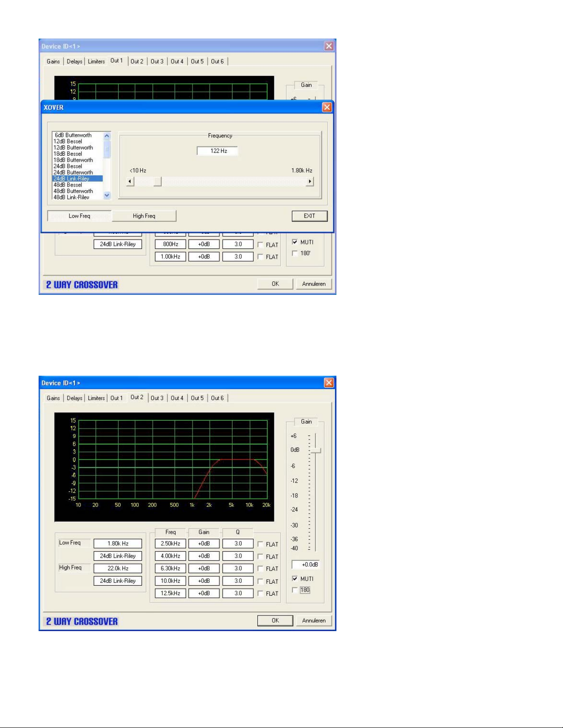Tick FLAT for the 1.00kHz row

[261, 257]
